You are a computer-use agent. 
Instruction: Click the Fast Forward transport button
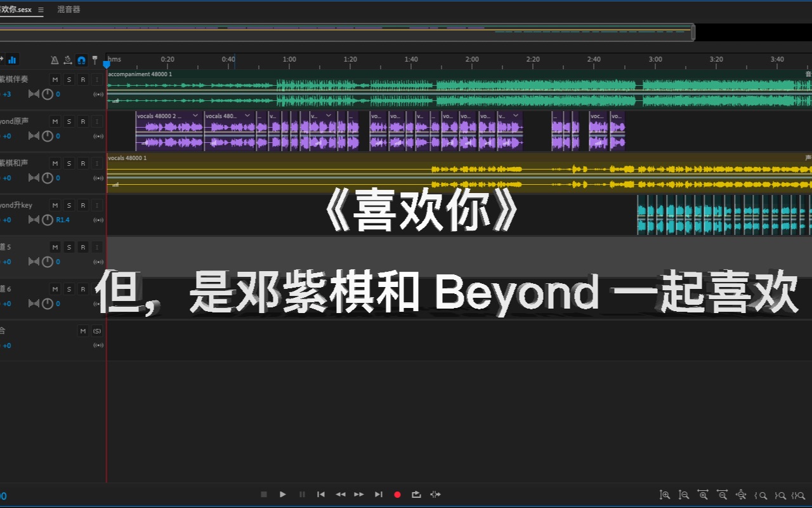(359, 494)
